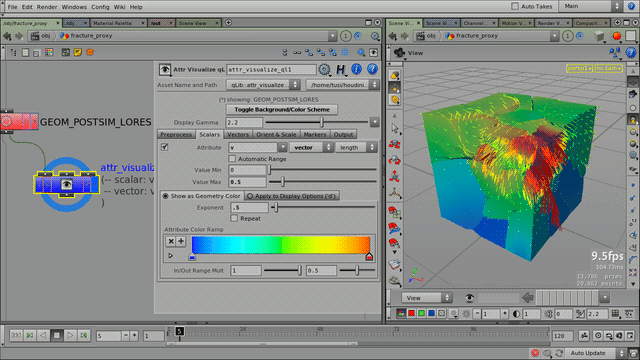Expand the Attribute Color Ramp controls triangle
This screenshot has height=360, width=640.
[x=171, y=256]
